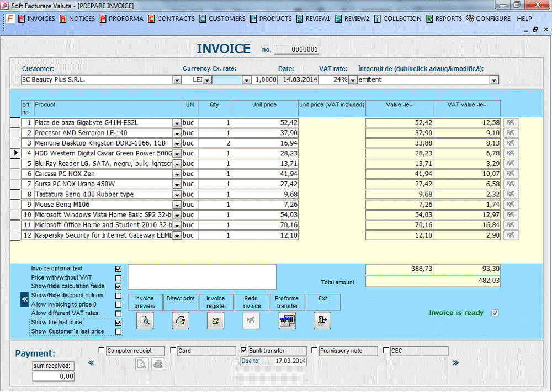This screenshot has width=552, height=392.
Task: Uncheck the Bank transfer payment checkbox
Action: tap(243, 350)
